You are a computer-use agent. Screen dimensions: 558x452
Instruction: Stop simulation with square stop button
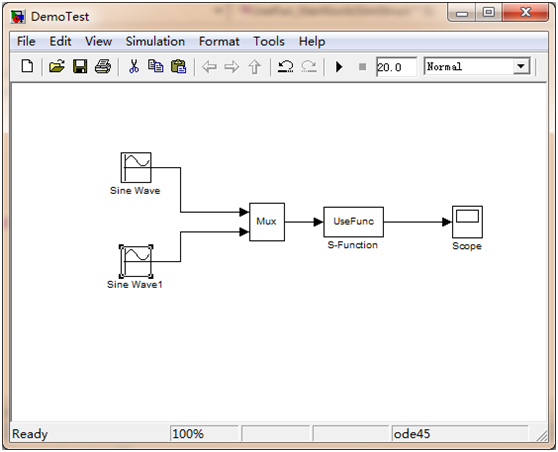pyautogui.click(x=363, y=67)
